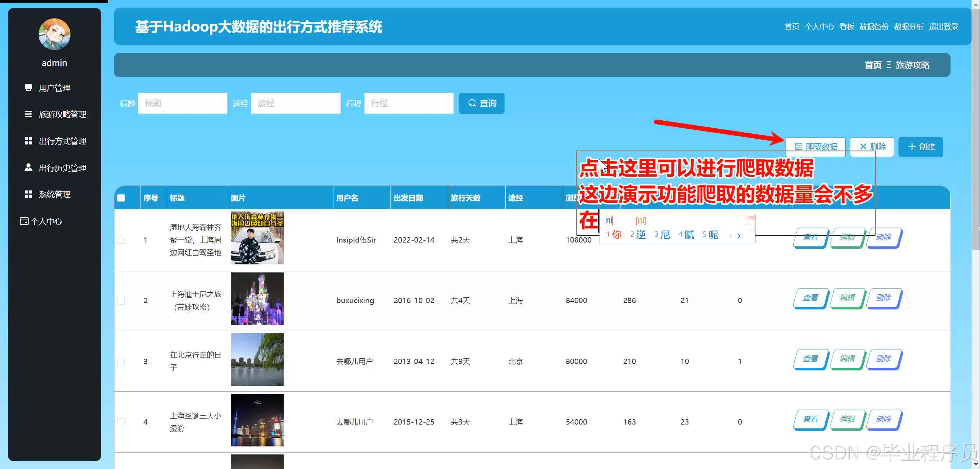Click 删除 for row 1 湿地大海森林

point(885,238)
